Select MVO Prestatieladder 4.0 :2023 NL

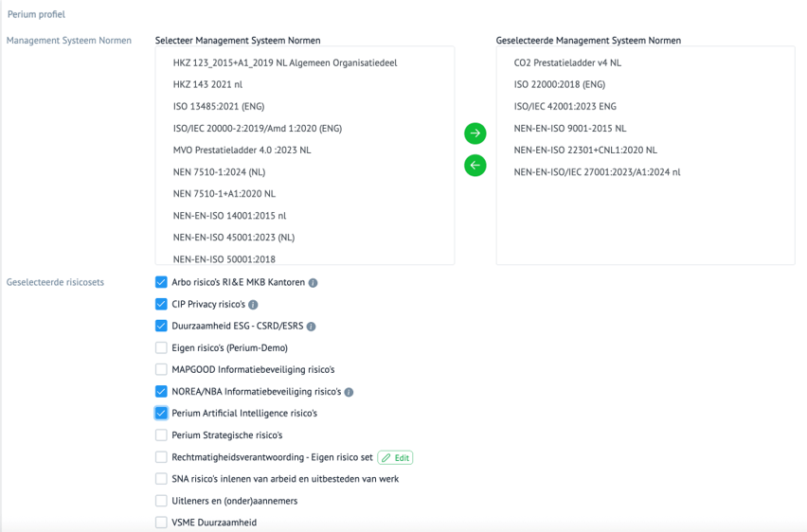[x=242, y=150]
